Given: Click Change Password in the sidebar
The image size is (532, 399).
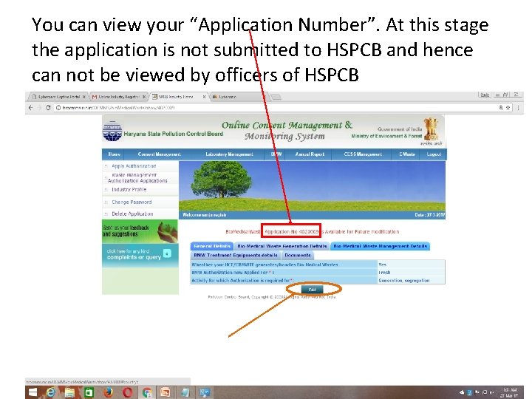Looking at the screenshot, I should [132, 202].
